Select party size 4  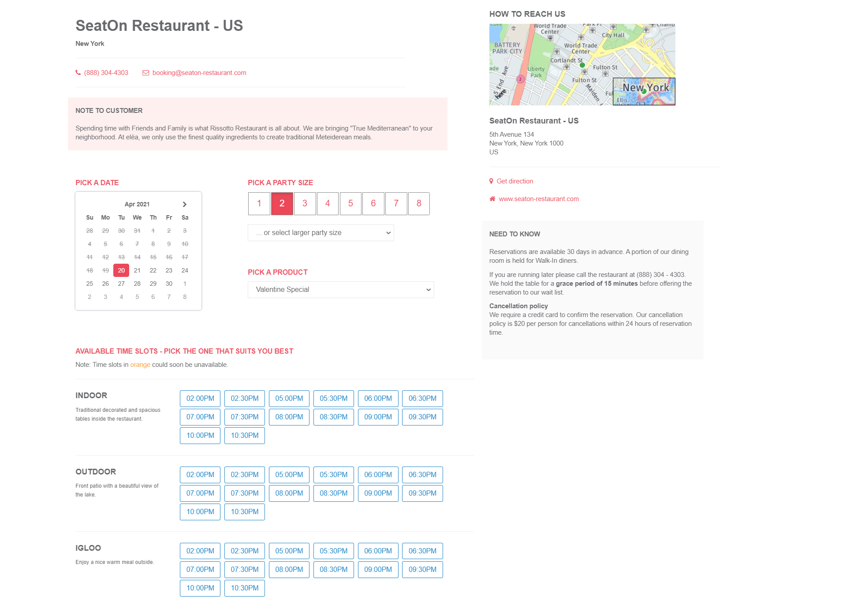pos(328,203)
